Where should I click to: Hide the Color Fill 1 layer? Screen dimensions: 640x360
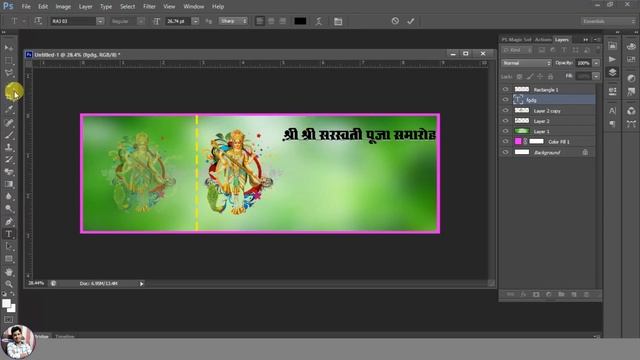pyautogui.click(x=505, y=141)
